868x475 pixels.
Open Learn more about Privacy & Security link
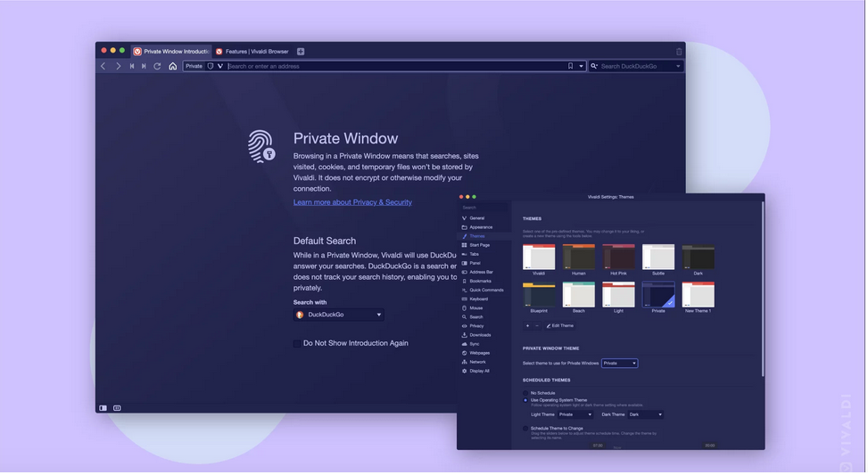[x=352, y=202]
